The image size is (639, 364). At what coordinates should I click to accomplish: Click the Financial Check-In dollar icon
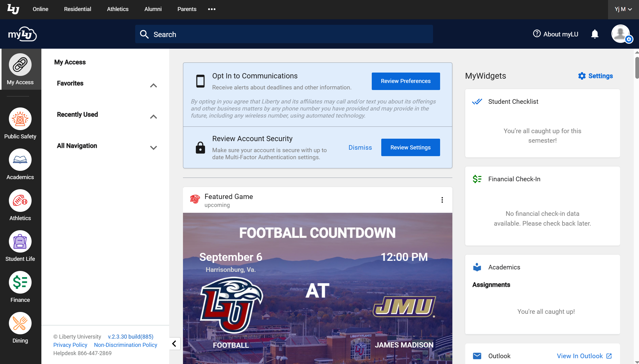(477, 179)
